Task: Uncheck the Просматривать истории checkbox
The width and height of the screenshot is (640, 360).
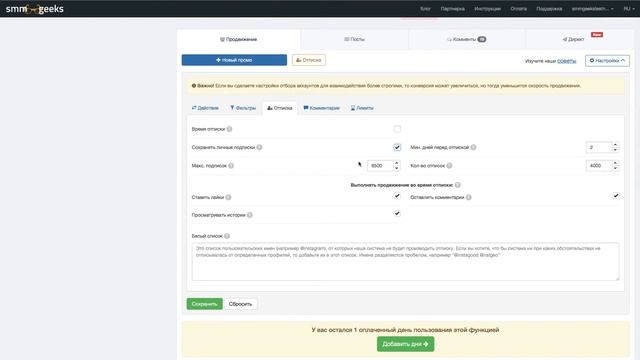Action: 397,213
